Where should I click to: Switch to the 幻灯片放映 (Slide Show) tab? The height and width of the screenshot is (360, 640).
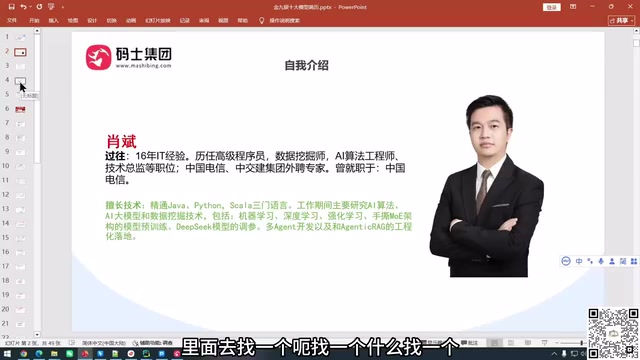pos(158,20)
